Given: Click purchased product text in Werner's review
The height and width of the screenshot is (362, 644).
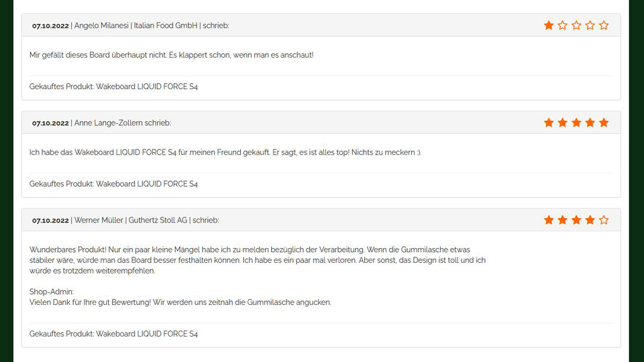Looking at the screenshot, I should 113,334.
